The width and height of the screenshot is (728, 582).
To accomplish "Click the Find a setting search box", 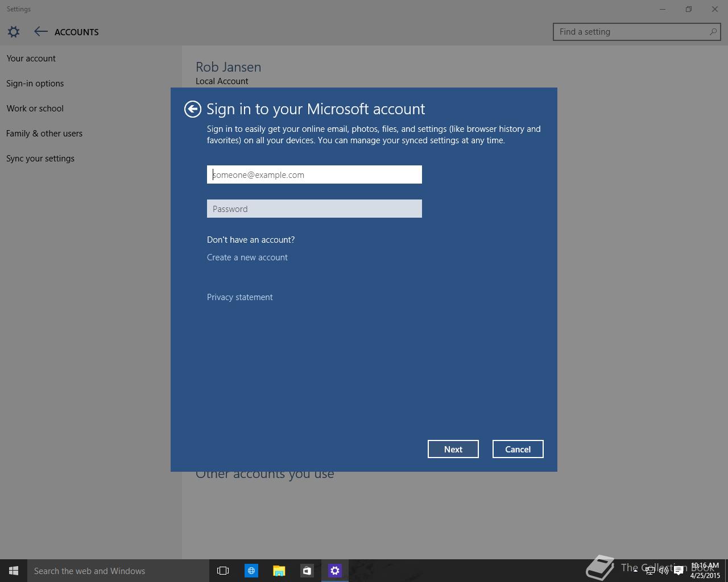I will pos(636,32).
